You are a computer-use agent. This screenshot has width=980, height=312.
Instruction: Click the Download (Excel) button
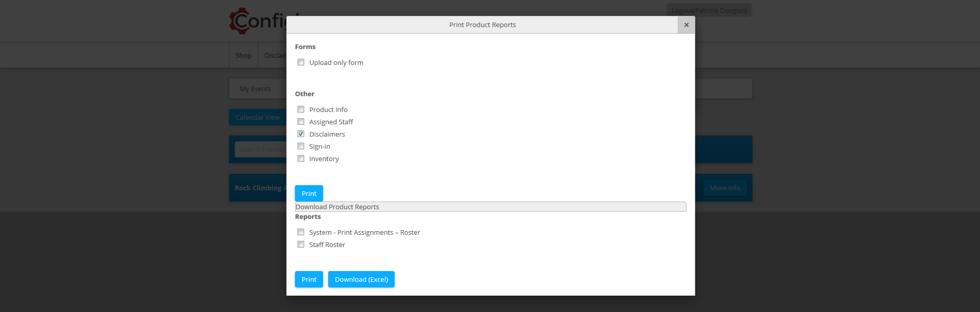[x=361, y=279]
